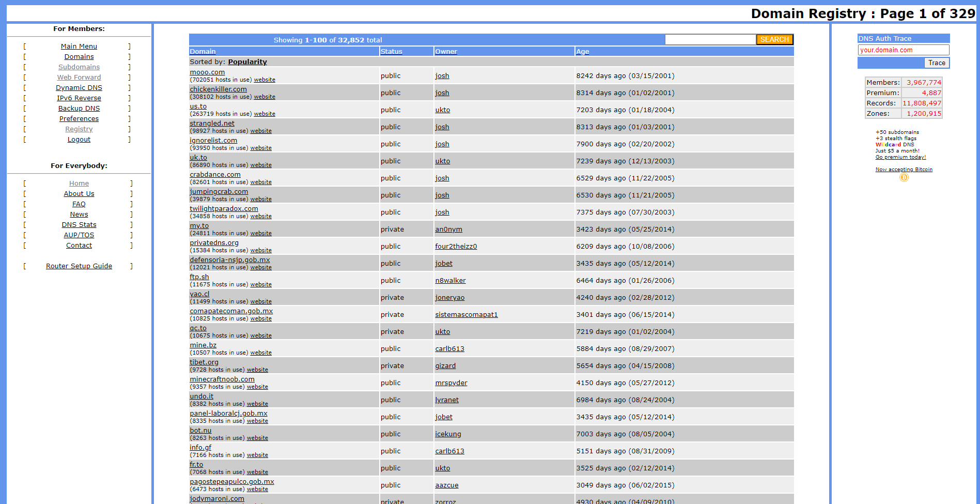Click the Trace button
The width and height of the screenshot is (980, 504).
[936, 63]
